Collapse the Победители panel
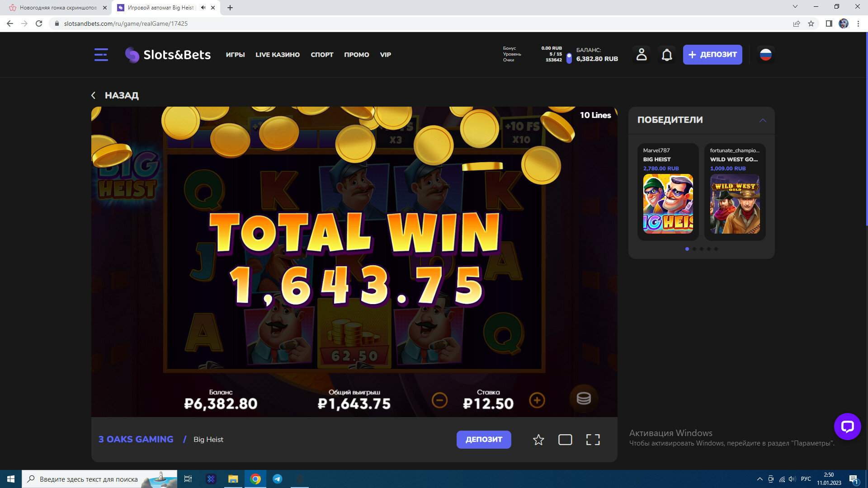 pyautogui.click(x=763, y=120)
